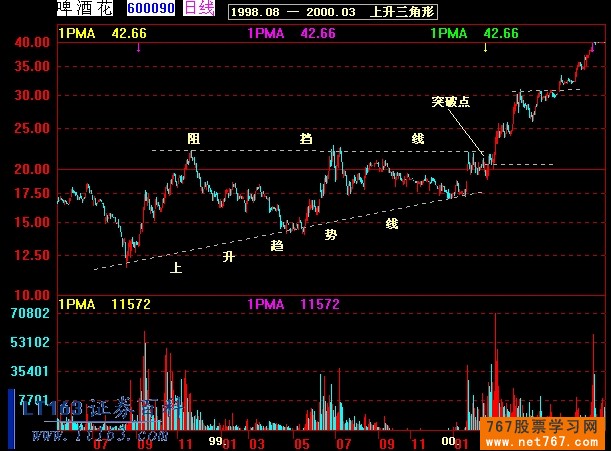
Task: Click the 30.00 price axis label
Action: (32, 95)
